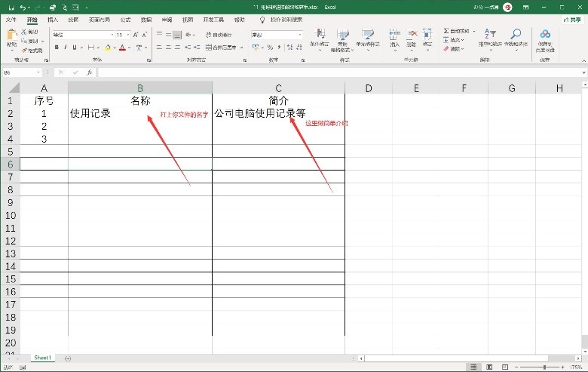Click the Undo arrow icon
This screenshot has height=372, width=588.
(23, 8)
